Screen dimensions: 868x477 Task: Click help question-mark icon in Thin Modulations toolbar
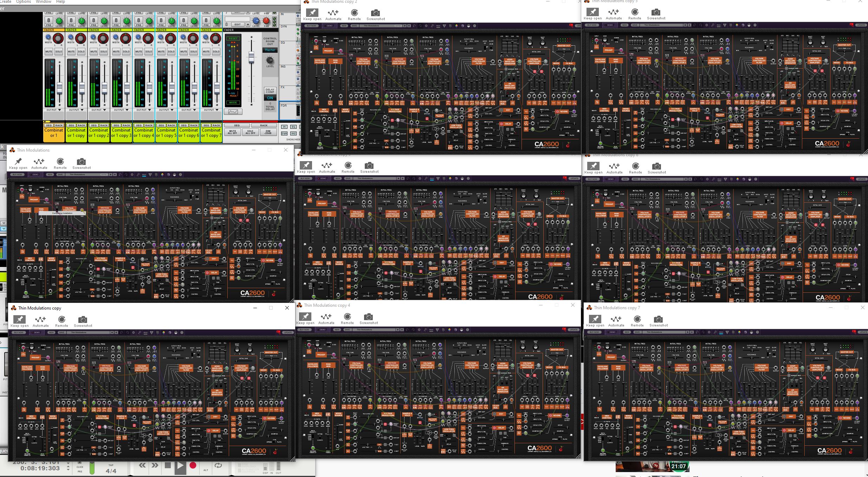181,174
